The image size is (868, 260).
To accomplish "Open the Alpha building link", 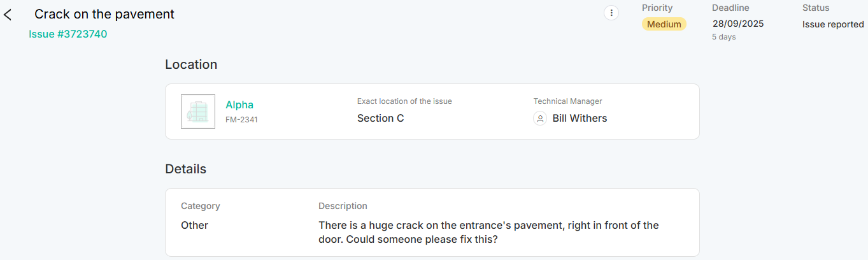I will point(239,105).
